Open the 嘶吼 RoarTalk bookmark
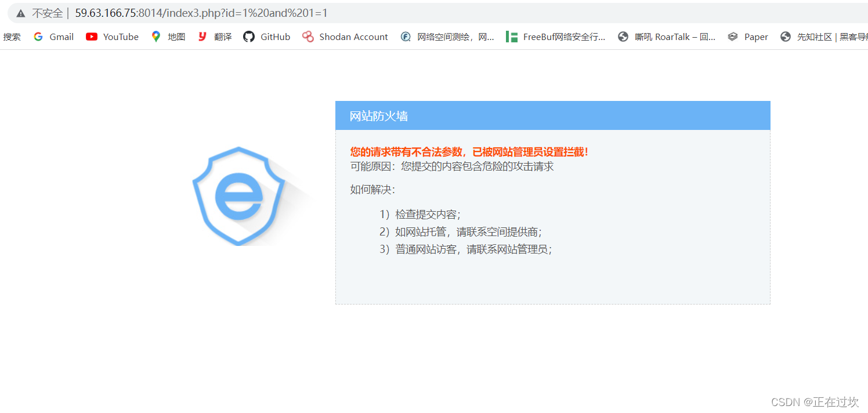Image resolution: width=868 pixels, height=413 pixels. pyautogui.click(x=666, y=37)
